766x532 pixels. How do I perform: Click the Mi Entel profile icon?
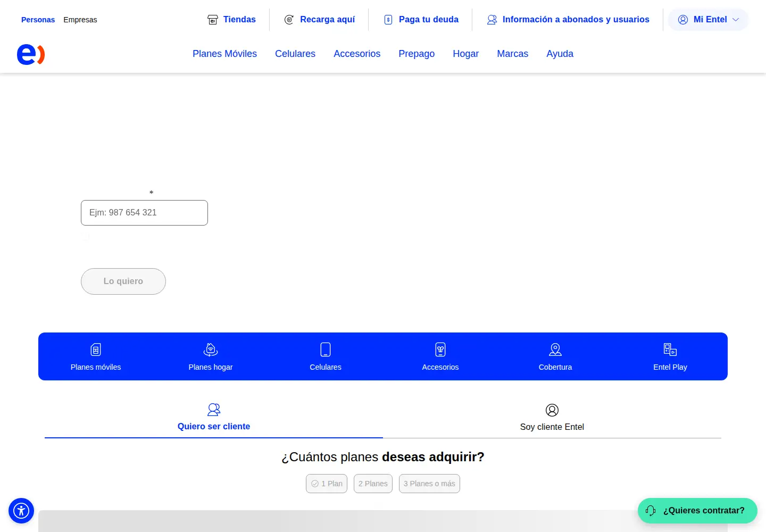[x=683, y=20]
